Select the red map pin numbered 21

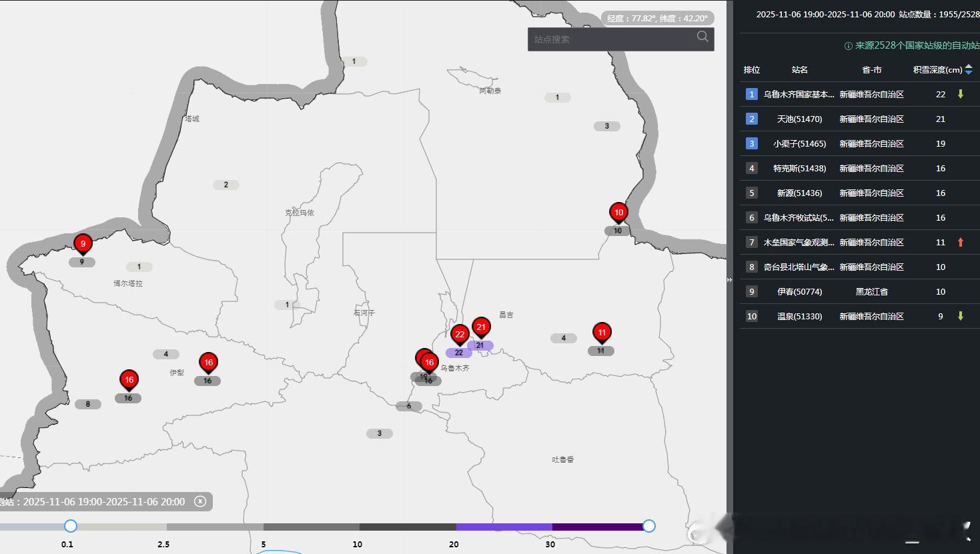[481, 328]
